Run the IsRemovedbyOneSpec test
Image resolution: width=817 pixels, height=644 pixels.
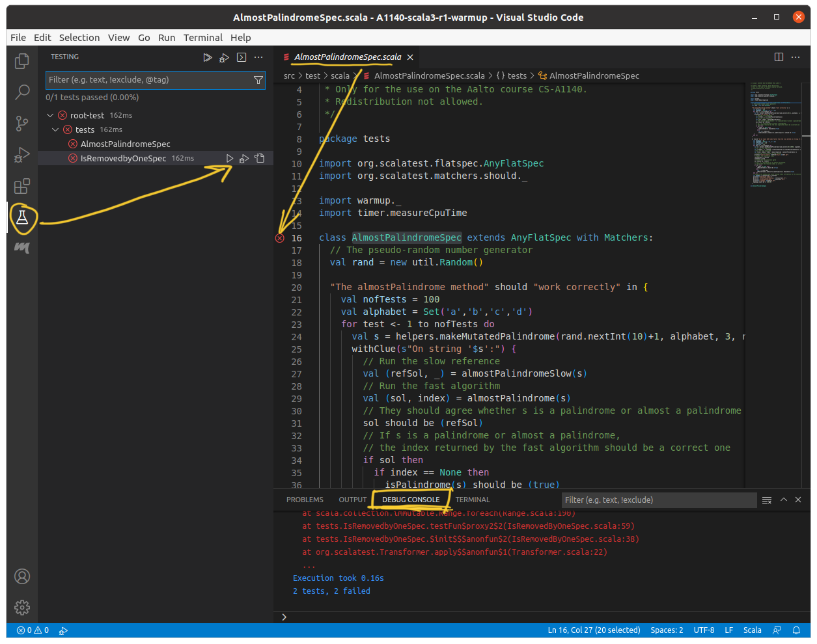click(229, 158)
